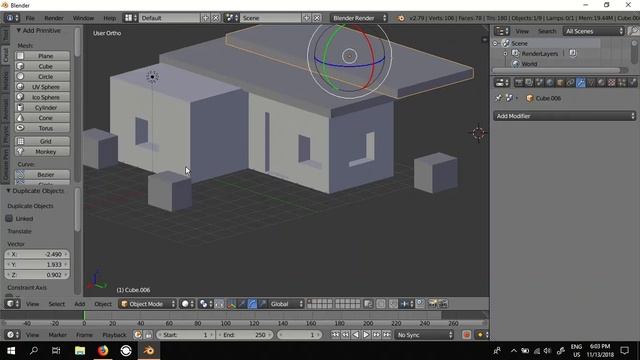
Task: Select the Modifiers wrench tab icon
Action: click(x=581, y=83)
